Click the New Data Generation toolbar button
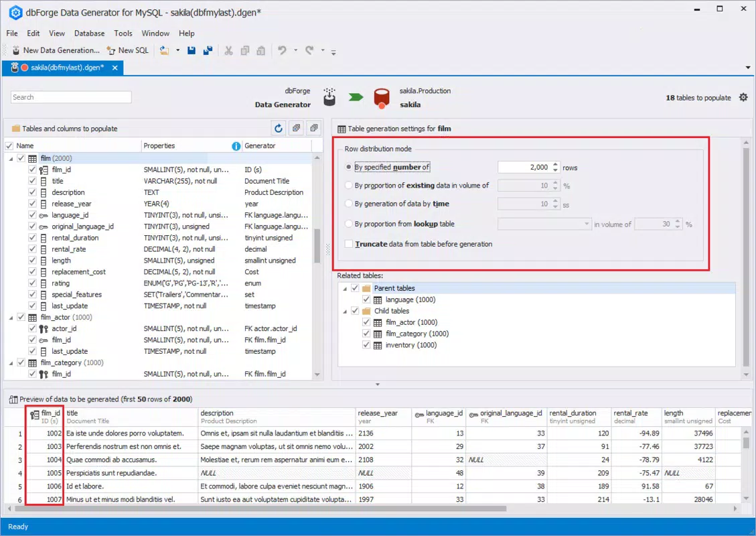Viewport: 756px width, 536px height. click(56, 50)
